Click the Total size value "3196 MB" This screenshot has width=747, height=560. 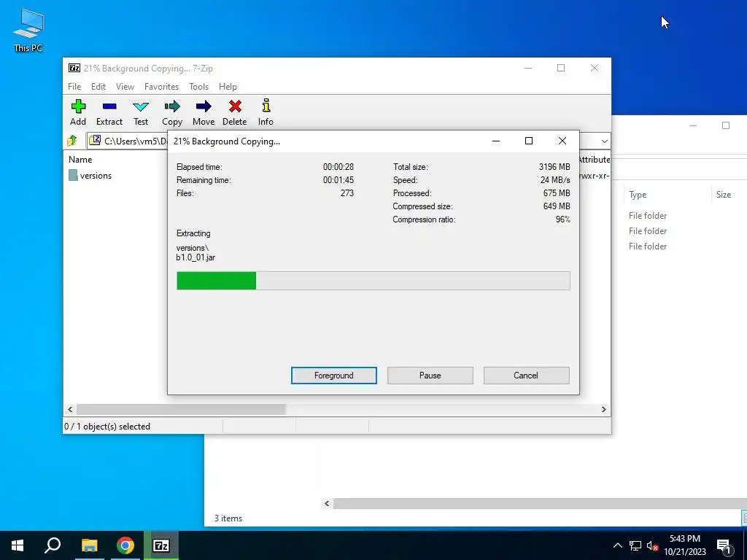tap(554, 167)
